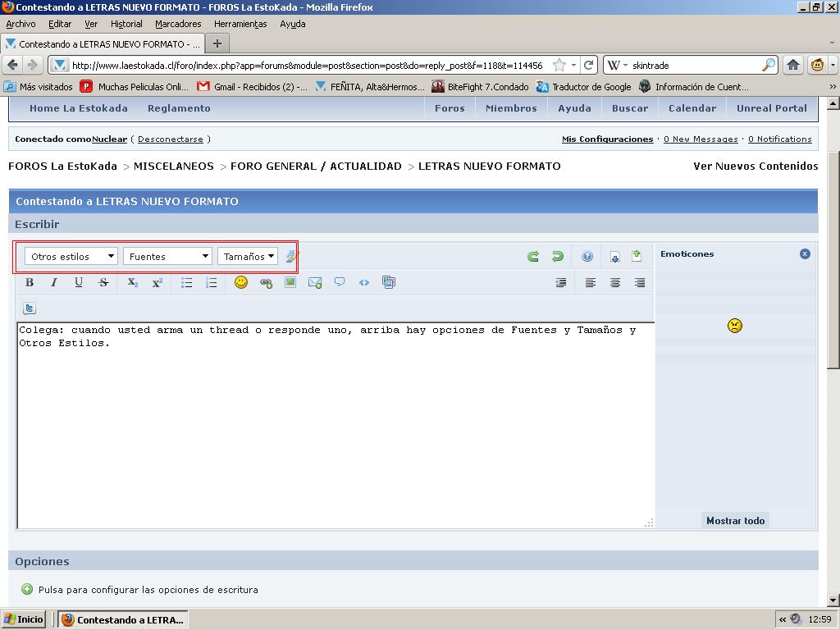Open the Tamaños size dropdown
This screenshot has height=630, width=840.
click(x=248, y=257)
